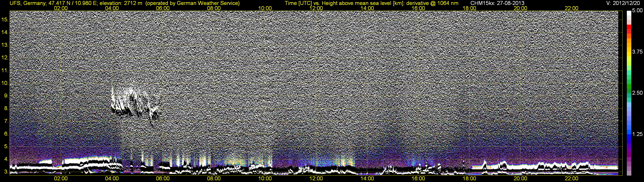Click the white top end of the colorbar
This screenshot has height=182, width=644.
point(629,13)
